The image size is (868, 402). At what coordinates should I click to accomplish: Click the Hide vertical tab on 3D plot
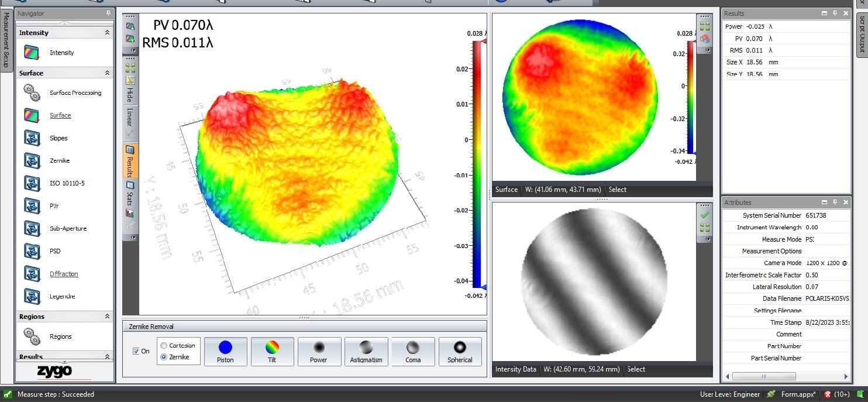130,95
